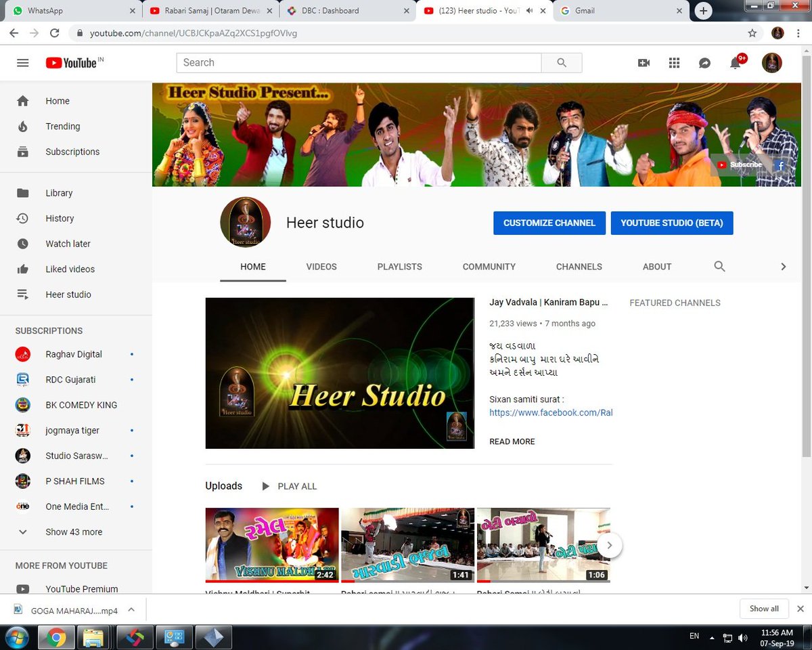Click the YouTube search input field
812x650 pixels.
pos(359,62)
